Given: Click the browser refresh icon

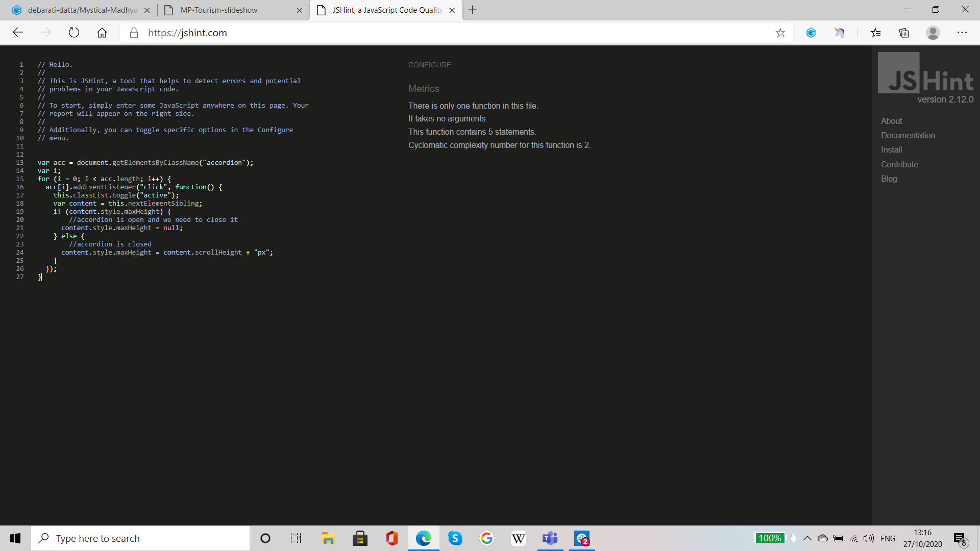Looking at the screenshot, I should coord(74,33).
